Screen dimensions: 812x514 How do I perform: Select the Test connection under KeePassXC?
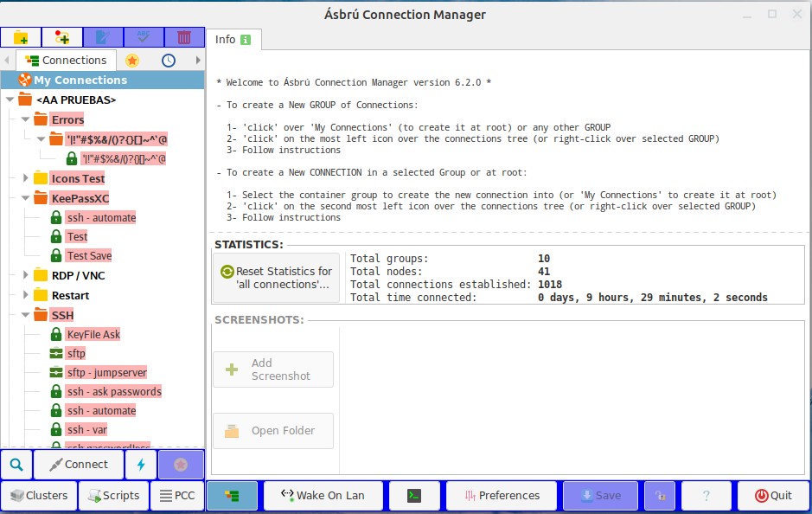coord(77,237)
